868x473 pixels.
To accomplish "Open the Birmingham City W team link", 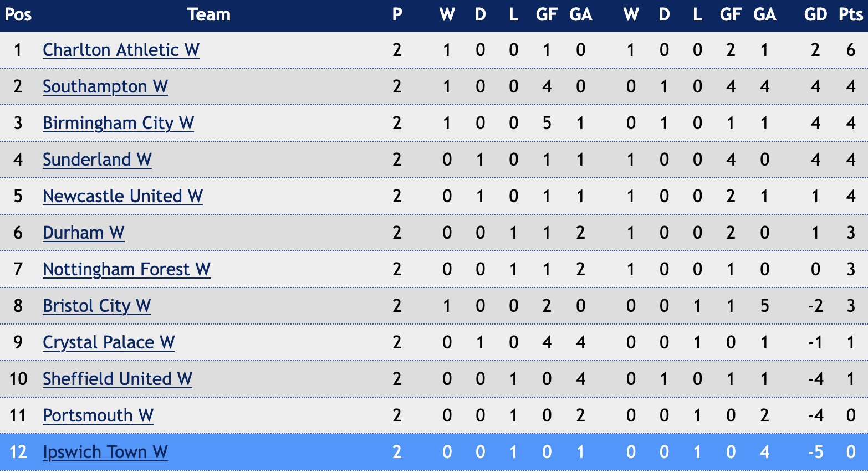I will [118, 123].
